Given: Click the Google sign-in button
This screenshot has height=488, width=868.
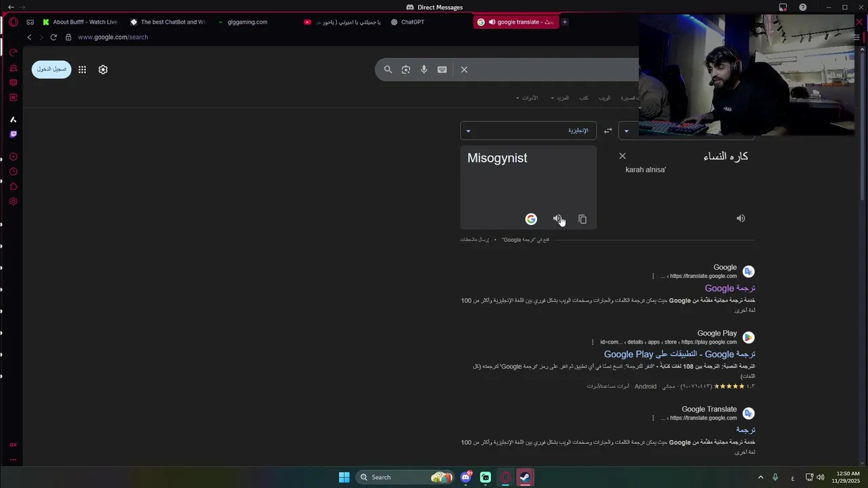Looking at the screenshot, I should click(x=52, y=69).
